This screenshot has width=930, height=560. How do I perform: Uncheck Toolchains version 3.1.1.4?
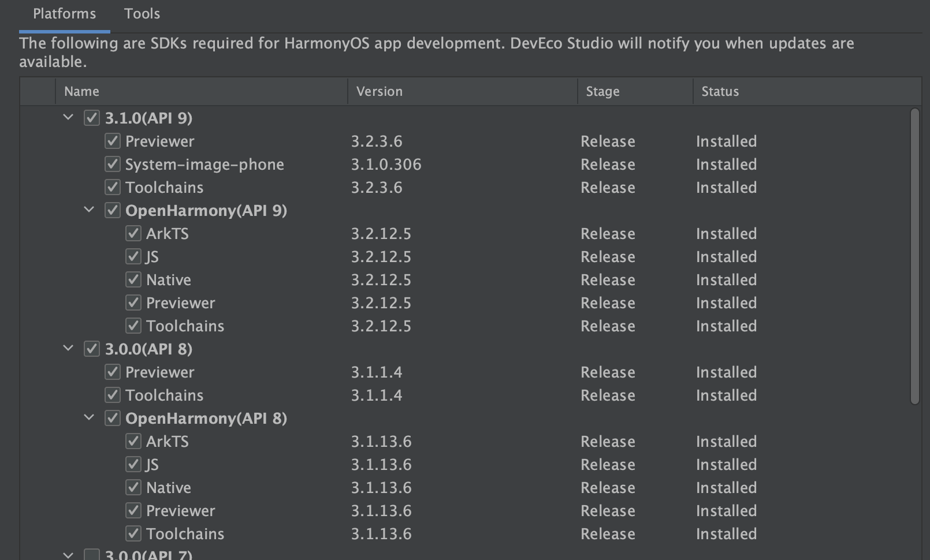coord(113,395)
